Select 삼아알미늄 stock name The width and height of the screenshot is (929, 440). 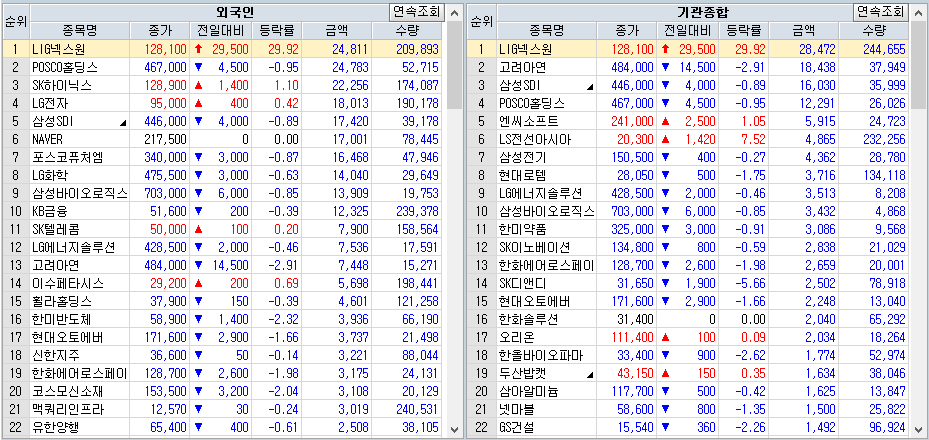(x=528, y=392)
